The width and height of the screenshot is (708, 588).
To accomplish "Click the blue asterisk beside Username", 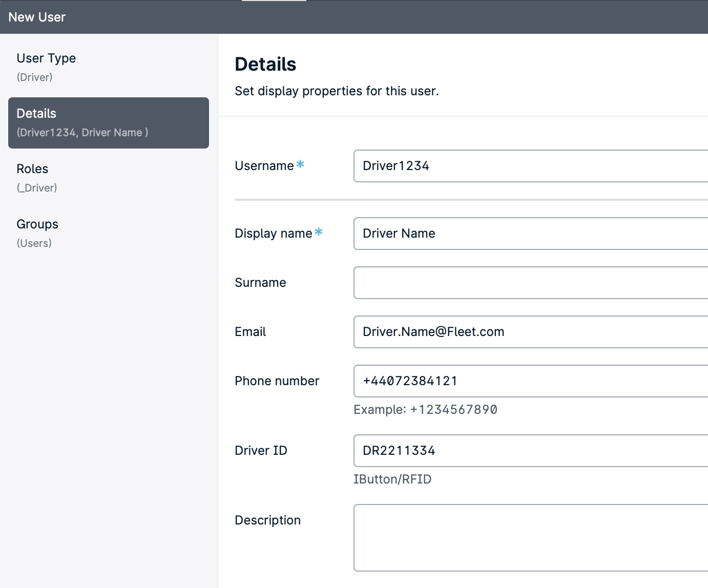I will (x=300, y=164).
